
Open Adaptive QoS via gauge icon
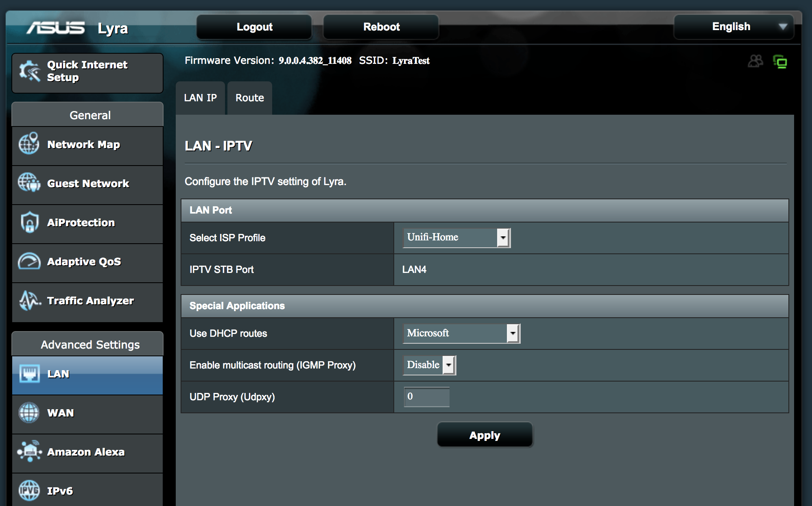tap(29, 261)
